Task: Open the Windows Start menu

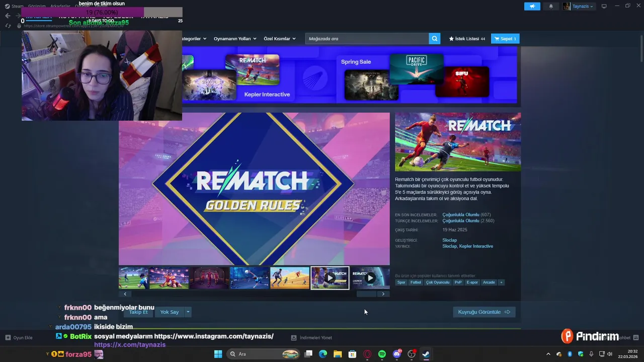Action: tap(218, 354)
